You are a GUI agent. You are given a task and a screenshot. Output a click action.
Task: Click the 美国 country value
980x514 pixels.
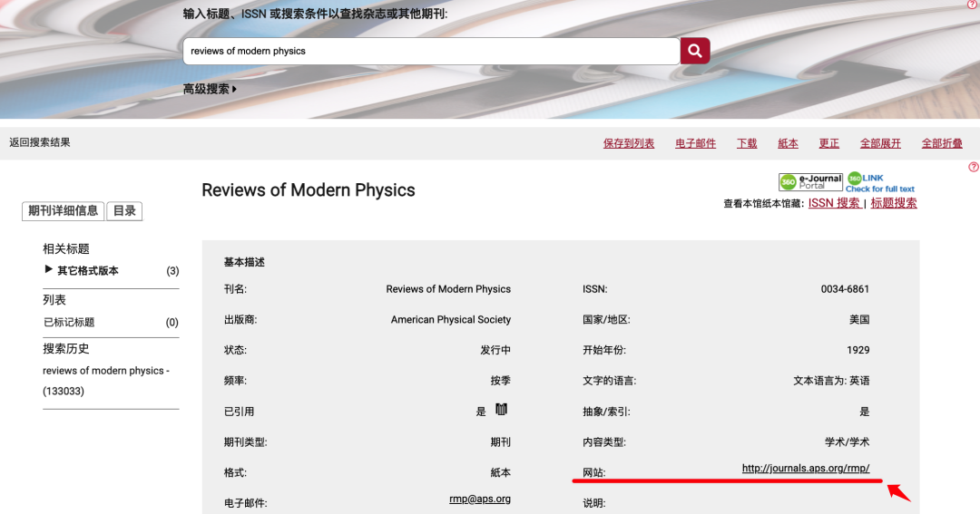[859, 320]
